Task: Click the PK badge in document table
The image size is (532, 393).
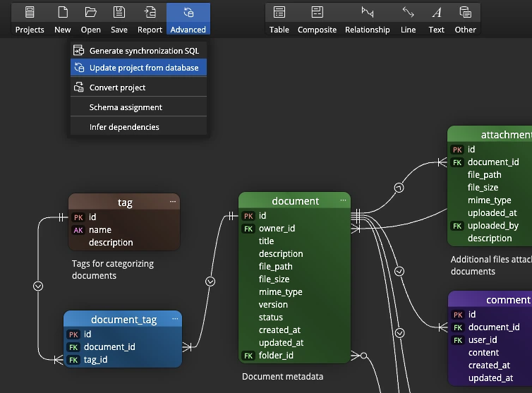Action: tap(248, 216)
